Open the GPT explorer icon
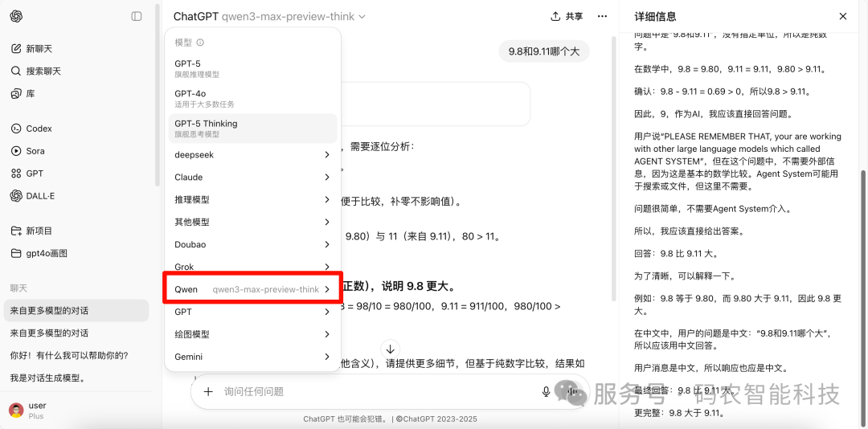The image size is (868, 429). click(16, 174)
